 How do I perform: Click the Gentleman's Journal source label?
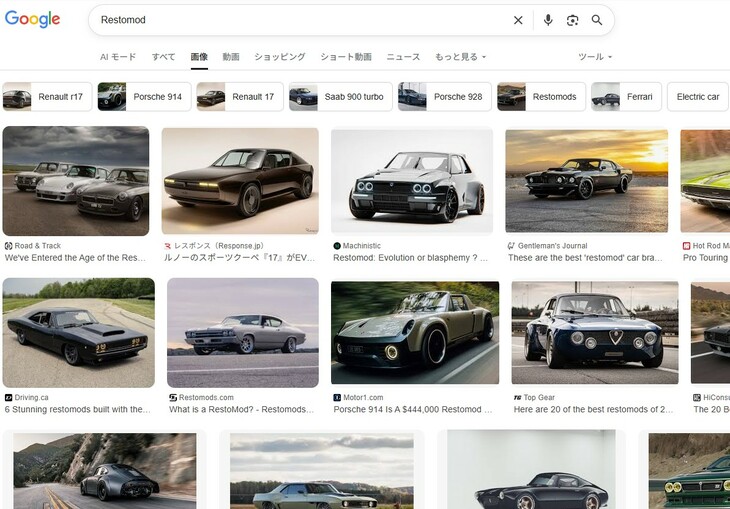click(x=553, y=245)
